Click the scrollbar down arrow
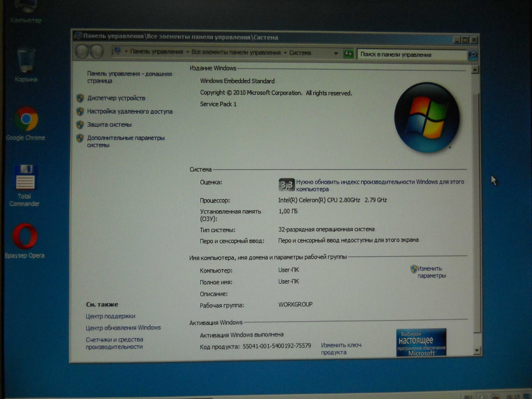 pyautogui.click(x=477, y=350)
